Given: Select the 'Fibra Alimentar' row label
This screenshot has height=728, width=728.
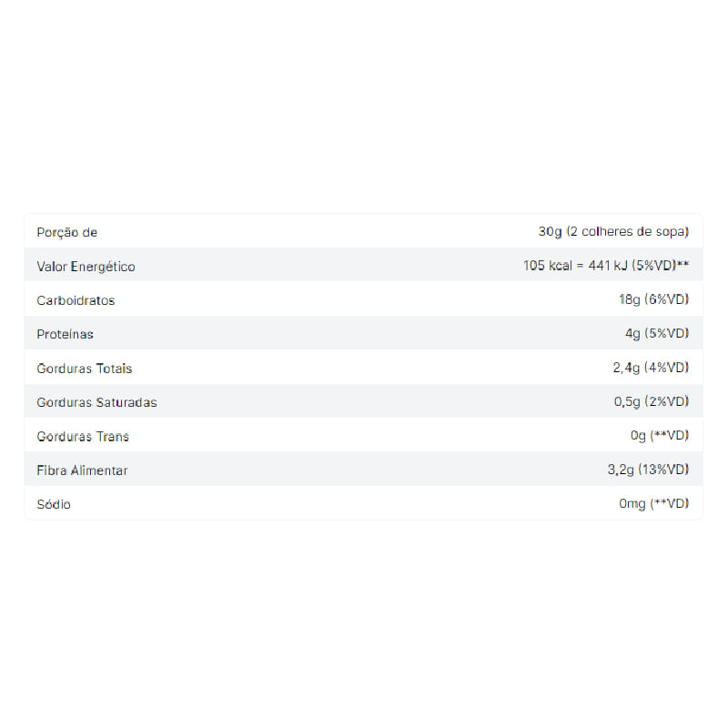Looking at the screenshot, I should pos(82,470).
